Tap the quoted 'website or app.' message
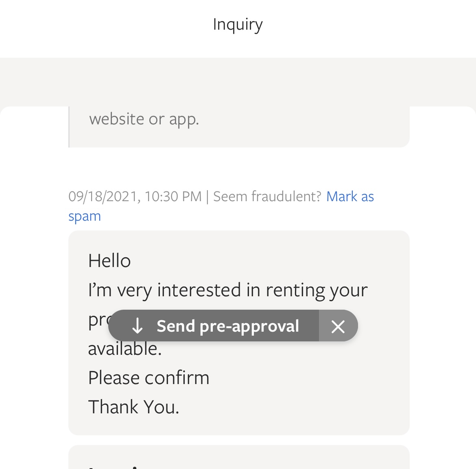This screenshot has height=469, width=476. [144, 119]
